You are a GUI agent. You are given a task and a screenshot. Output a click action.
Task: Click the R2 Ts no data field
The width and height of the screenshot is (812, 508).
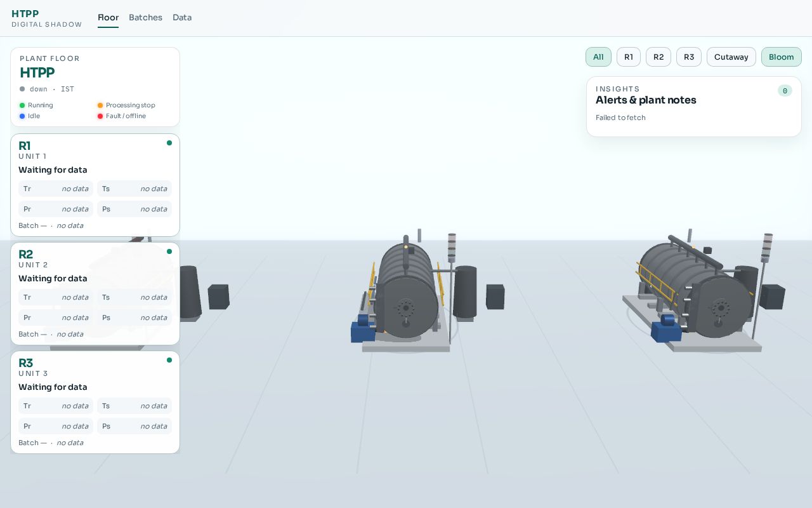tap(134, 297)
